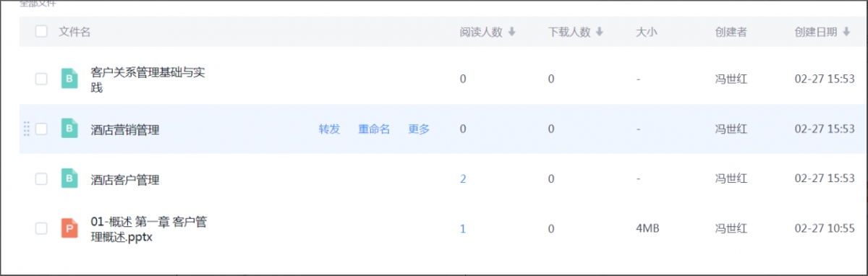Sort by 下载人数 arrow icon

pos(600,32)
